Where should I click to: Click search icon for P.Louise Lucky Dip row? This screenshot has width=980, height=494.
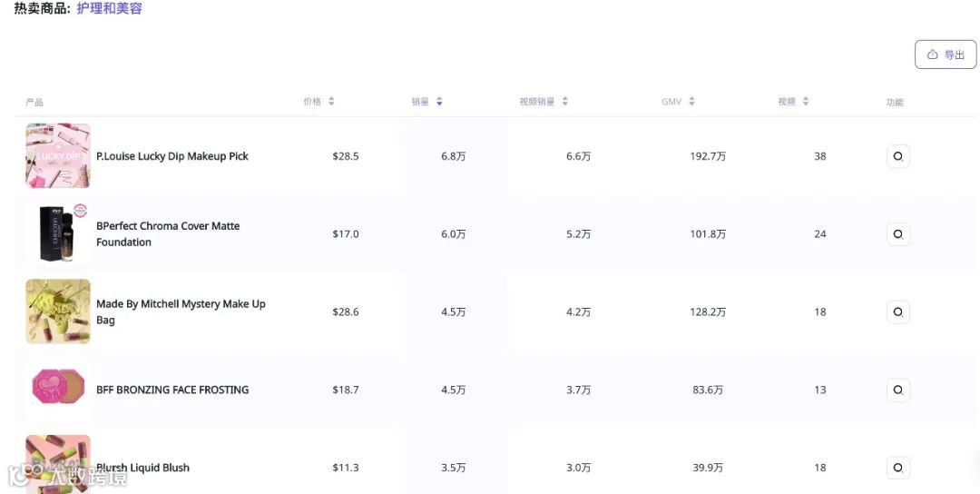coord(897,156)
